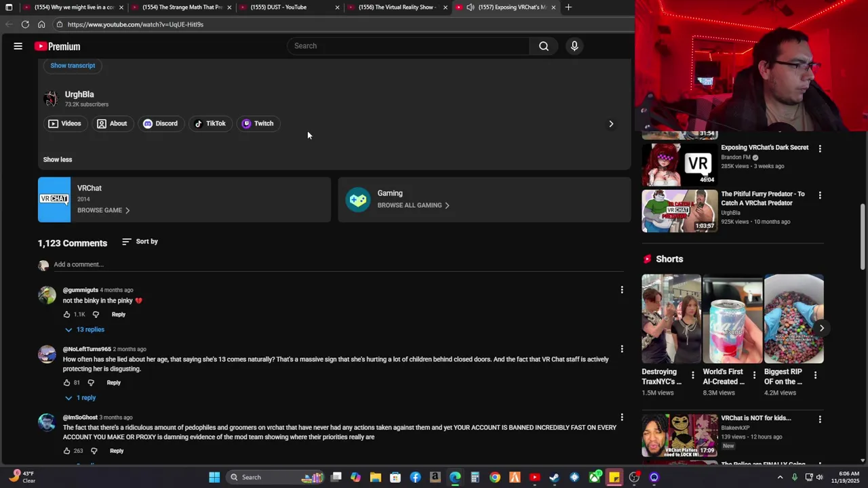Focus the YouTube search box
Image resolution: width=868 pixels, height=488 pixels.
pyautogui.click(x=409, y=46)
